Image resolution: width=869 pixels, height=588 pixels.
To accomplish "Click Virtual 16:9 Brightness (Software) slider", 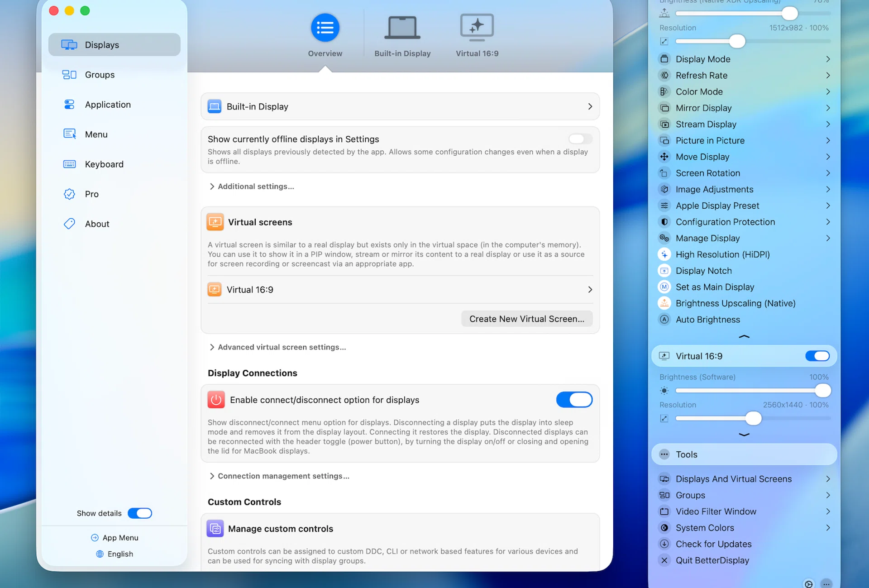I will 753,391.
